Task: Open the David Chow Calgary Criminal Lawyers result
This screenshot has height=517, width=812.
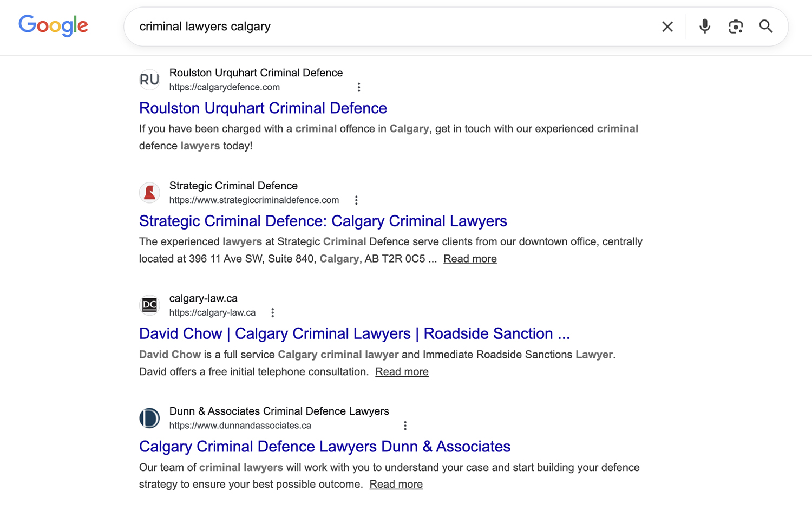Action: pos(354,333)
